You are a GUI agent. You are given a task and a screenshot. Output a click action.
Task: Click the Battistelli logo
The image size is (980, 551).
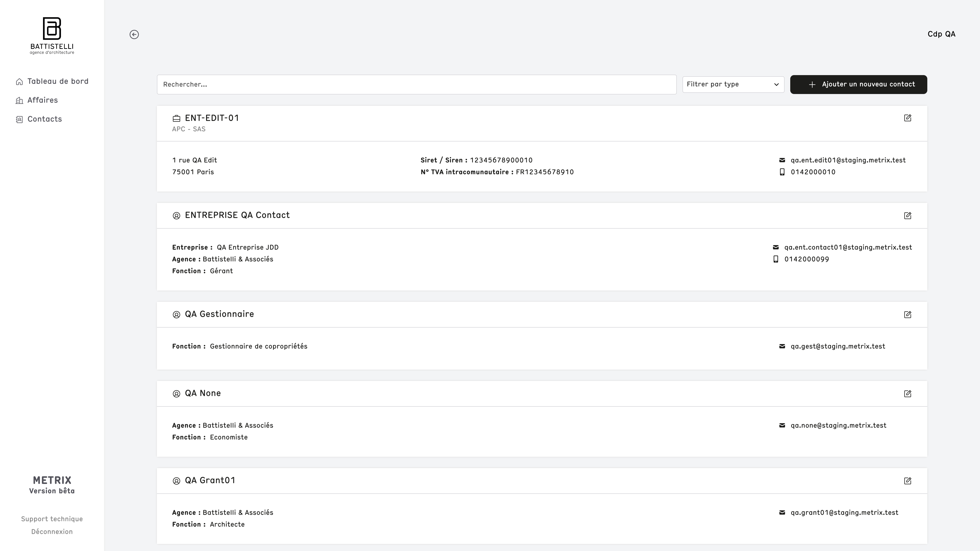(52, 36)
